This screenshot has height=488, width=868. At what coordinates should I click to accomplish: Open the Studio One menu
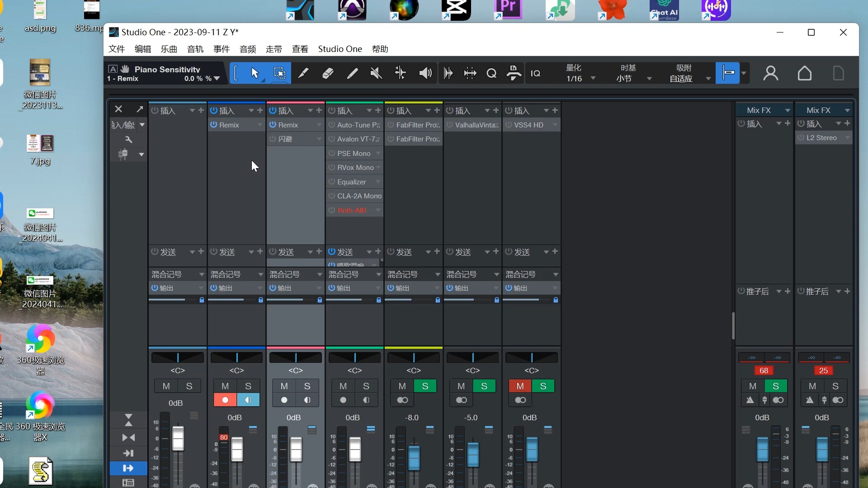tap(340, 49)
